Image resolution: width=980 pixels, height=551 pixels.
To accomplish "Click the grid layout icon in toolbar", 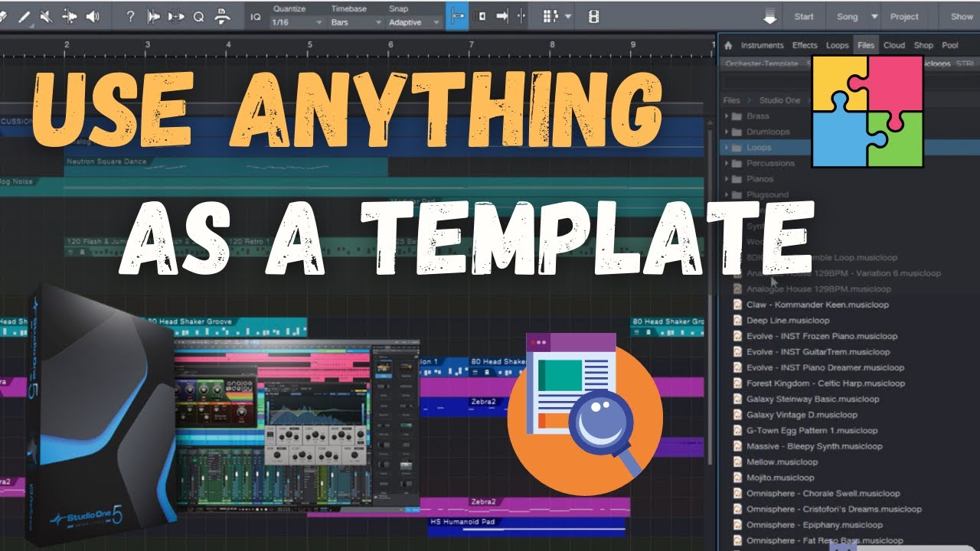I will coord(550,16).
